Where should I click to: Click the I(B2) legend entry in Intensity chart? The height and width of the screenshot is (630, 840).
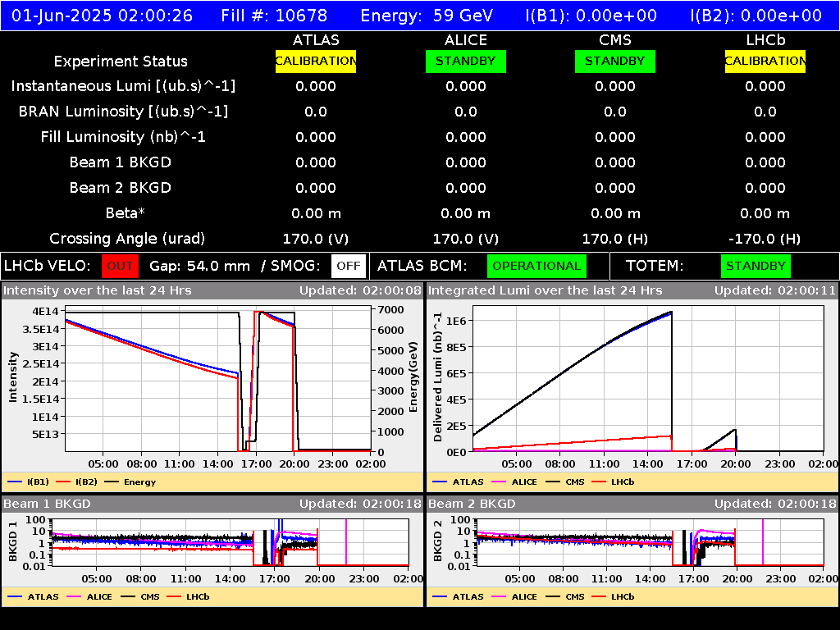tap(76, 482)
